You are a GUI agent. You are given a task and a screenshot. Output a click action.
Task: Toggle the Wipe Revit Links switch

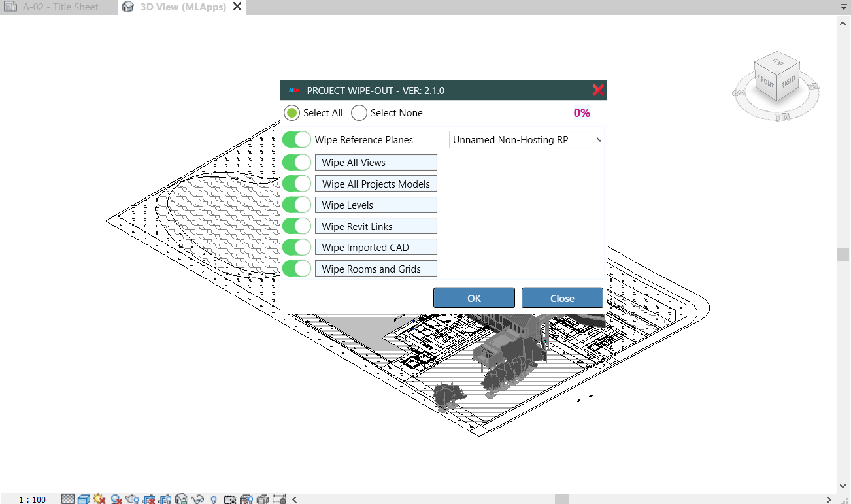tap(297, 226)
